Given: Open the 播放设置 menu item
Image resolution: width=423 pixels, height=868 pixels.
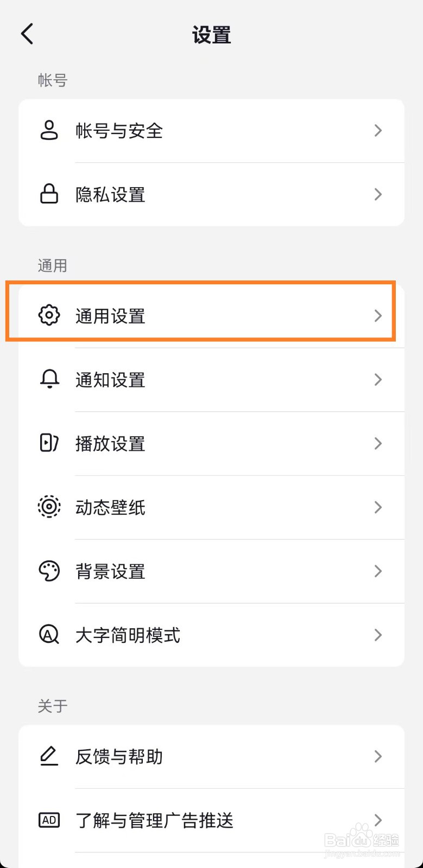Looking at the screenshot, I should point(110,444).
